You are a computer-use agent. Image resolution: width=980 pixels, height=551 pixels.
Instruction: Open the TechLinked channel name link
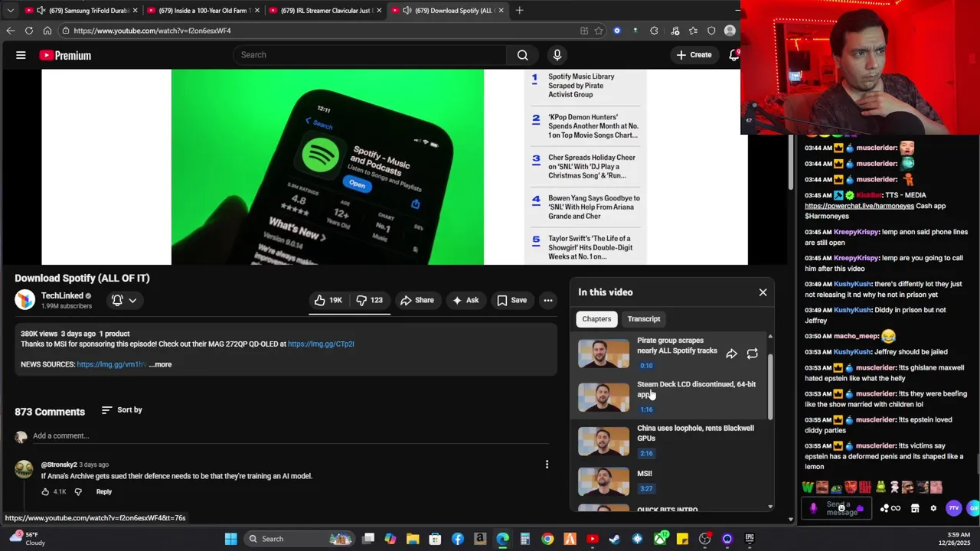coord(62,295)
